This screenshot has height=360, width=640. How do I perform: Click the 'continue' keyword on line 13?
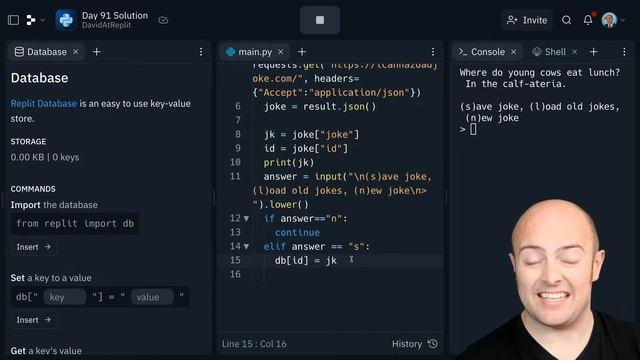pos(297,233)
